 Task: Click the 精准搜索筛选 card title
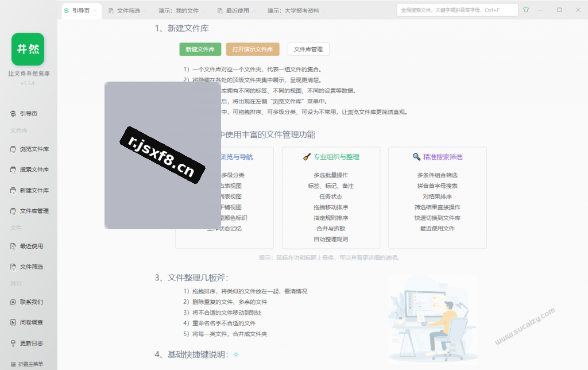443,157
